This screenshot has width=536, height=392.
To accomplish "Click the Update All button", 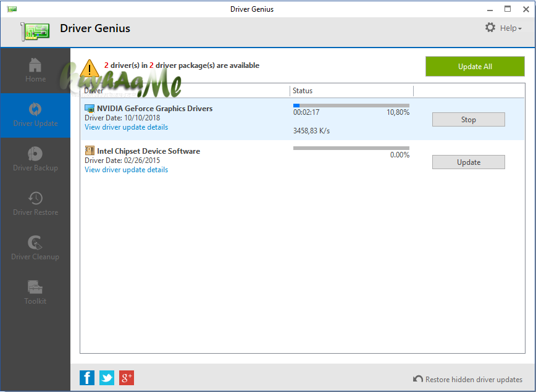I will [x=475, y=66].
